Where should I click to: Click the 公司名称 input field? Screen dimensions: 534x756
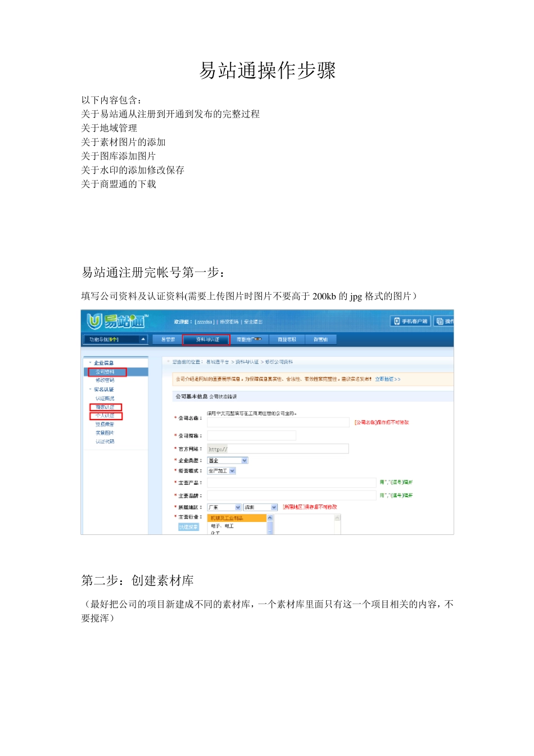[x=278, y=422]
